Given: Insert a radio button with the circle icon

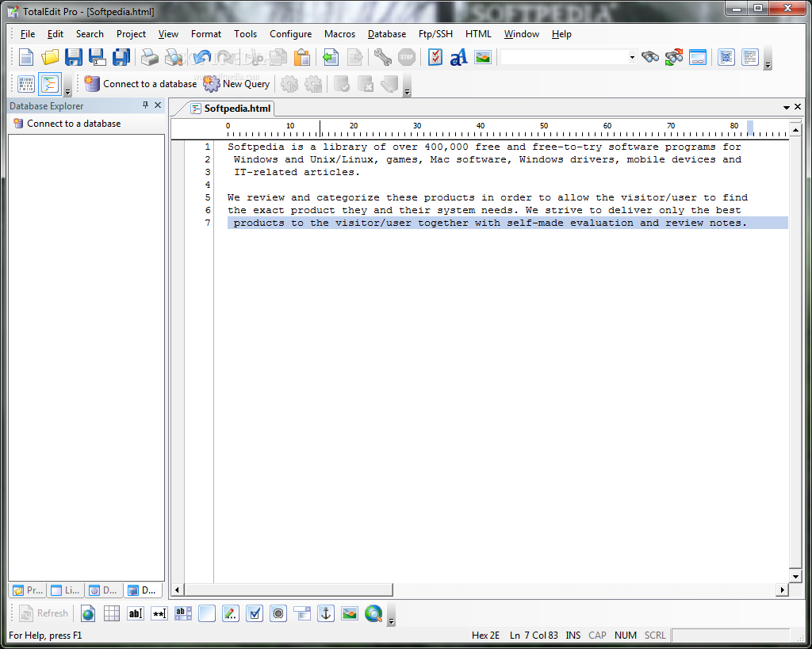Looking at the screenshot, I should coord(278,613).
